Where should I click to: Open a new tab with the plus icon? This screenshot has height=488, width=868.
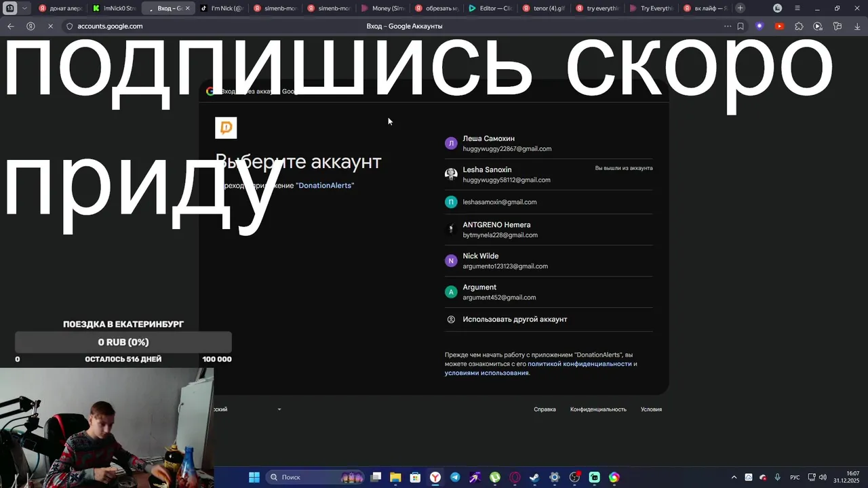click(x=740, y=8)
